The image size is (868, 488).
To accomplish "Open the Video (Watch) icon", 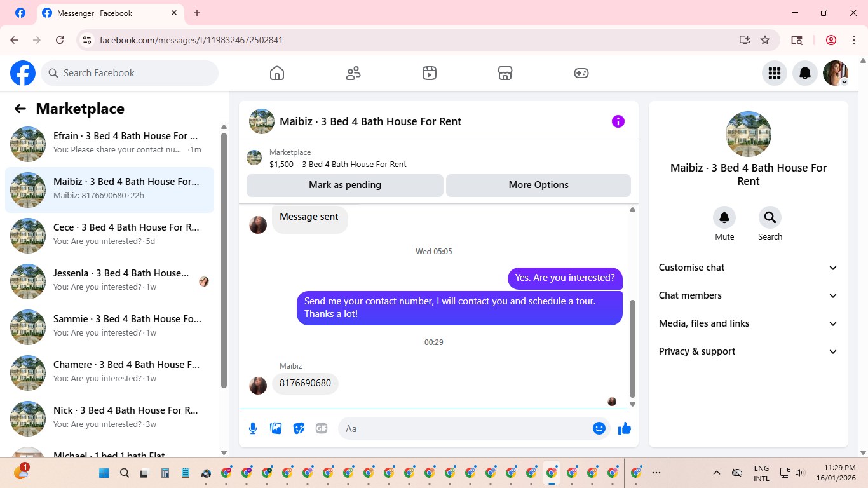I will point(430,73).
